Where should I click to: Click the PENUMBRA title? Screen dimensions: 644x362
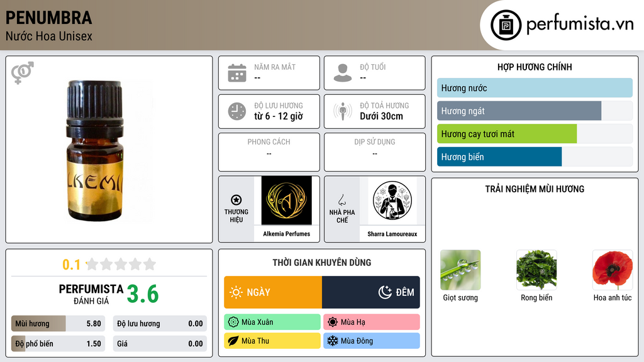point(49,18)
